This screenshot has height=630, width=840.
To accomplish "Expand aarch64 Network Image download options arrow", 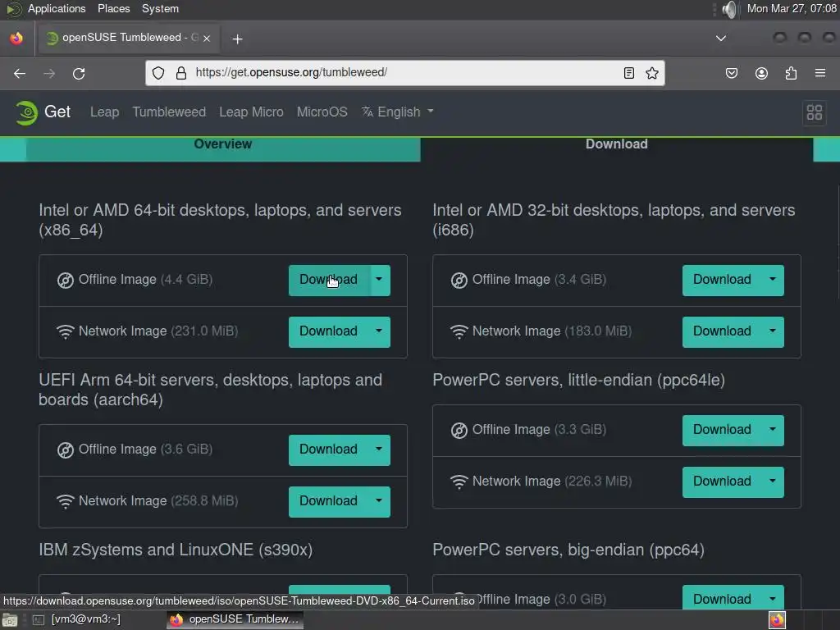I will pyautogui.click(x=379, y=501).
